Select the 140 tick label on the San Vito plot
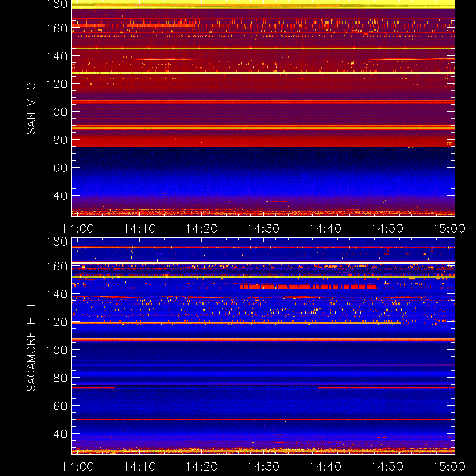 [57, 56]
